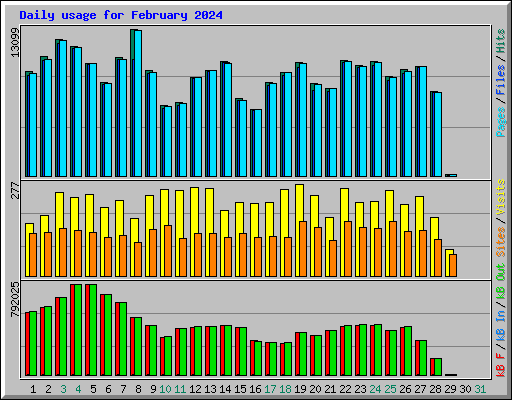Click the green weekend day label 10
The width and height of the screenshot is (512, 400).
click(x=165, y=389)
